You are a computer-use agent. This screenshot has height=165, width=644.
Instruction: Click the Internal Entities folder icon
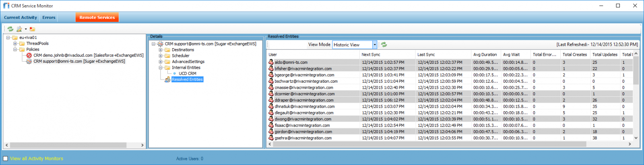(167, 67)
